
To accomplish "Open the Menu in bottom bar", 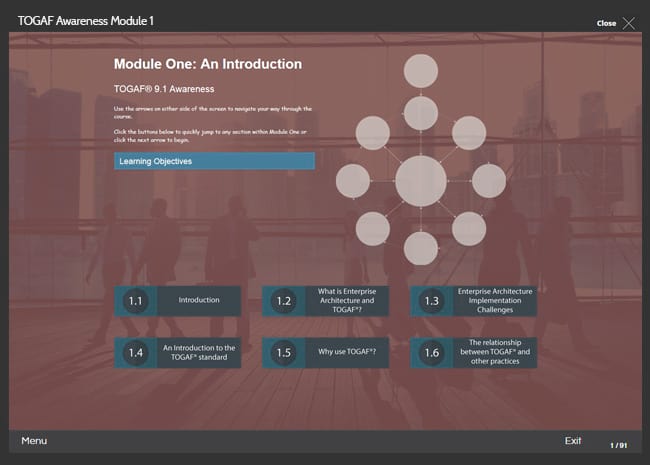I will point(34,441).
